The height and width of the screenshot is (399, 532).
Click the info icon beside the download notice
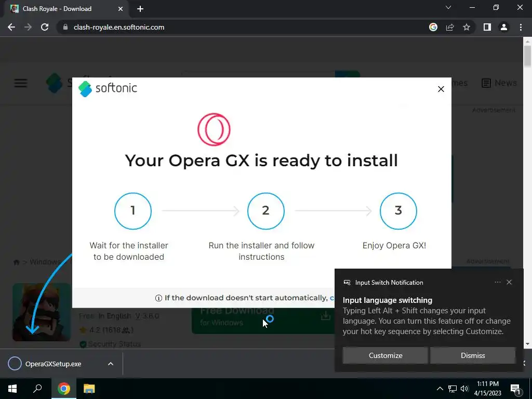158,298
